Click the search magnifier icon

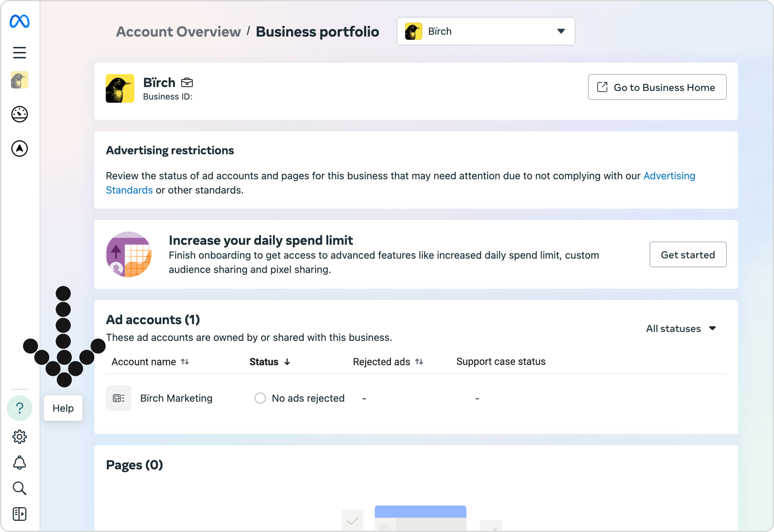pos(19,488)
